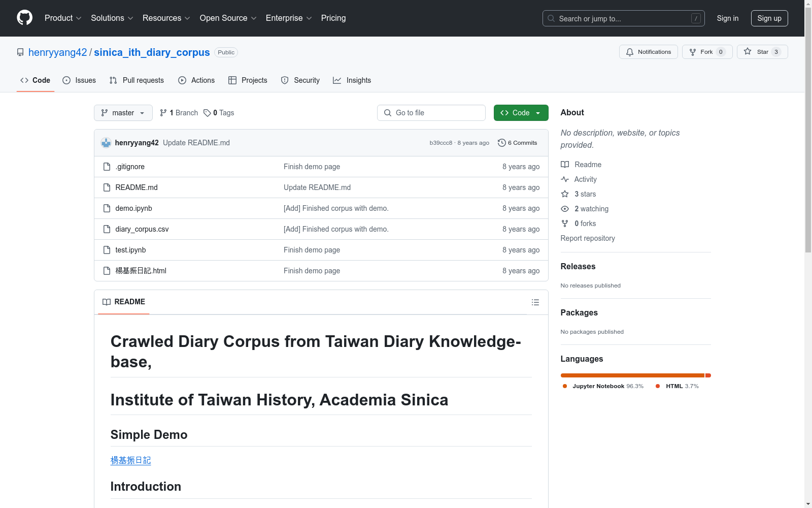
Task: Open the 楊基振日記 demo link in README
Action: click(131, 460)
